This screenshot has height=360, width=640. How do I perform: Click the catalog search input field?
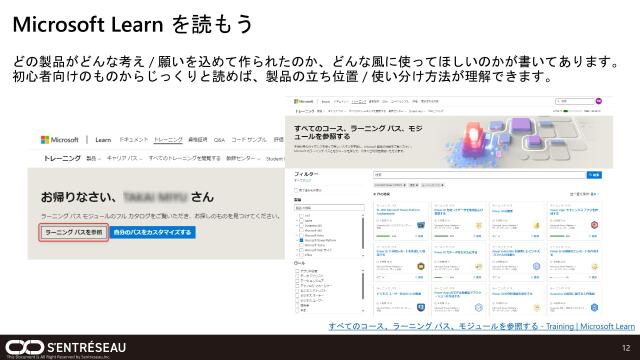pos(480,175)
